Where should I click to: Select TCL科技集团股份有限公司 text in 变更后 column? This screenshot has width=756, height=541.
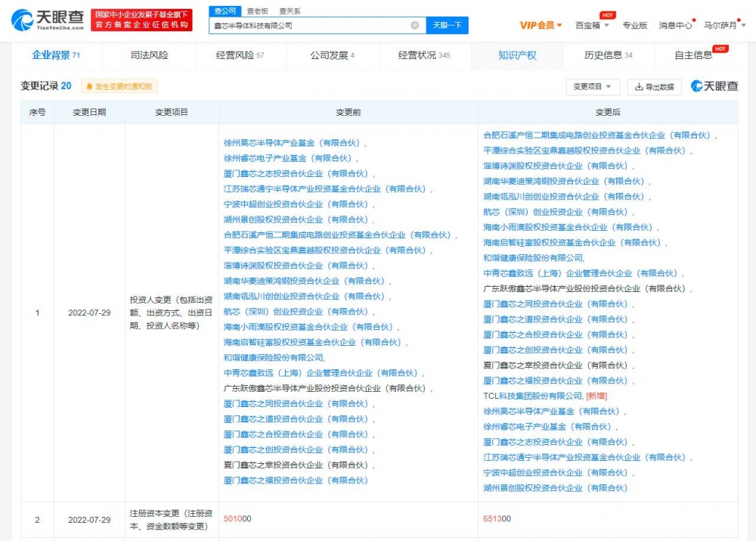coord(533,396)
